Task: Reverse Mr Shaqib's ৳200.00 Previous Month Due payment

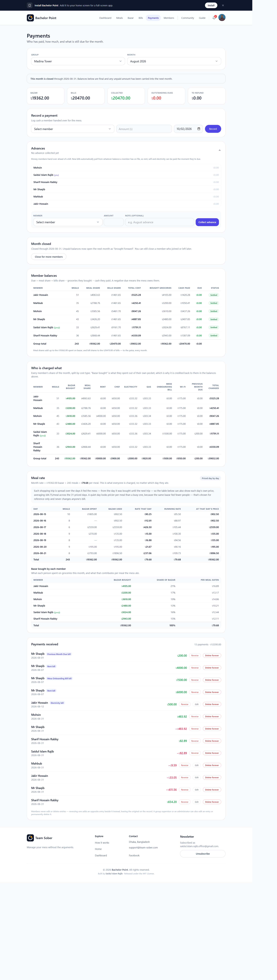Action: [195, 655]
